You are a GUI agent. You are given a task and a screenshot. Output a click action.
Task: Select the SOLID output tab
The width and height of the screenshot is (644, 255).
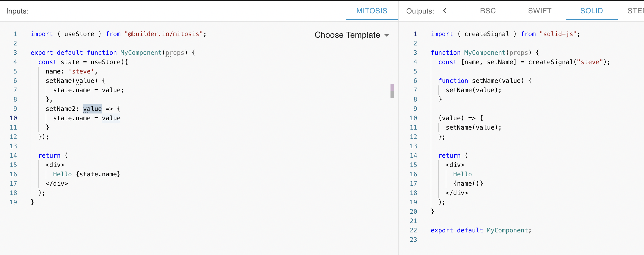[x=591, y=11]
